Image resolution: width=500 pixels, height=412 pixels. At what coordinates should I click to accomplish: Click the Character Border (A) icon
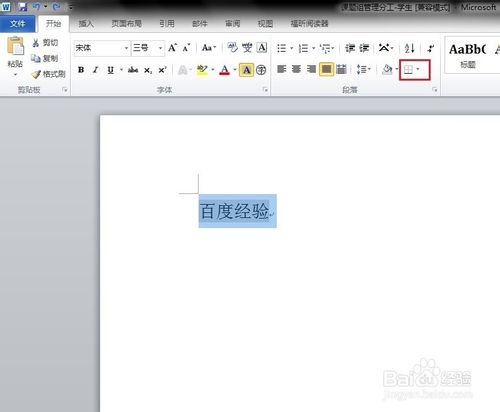[x=262, y=48]
